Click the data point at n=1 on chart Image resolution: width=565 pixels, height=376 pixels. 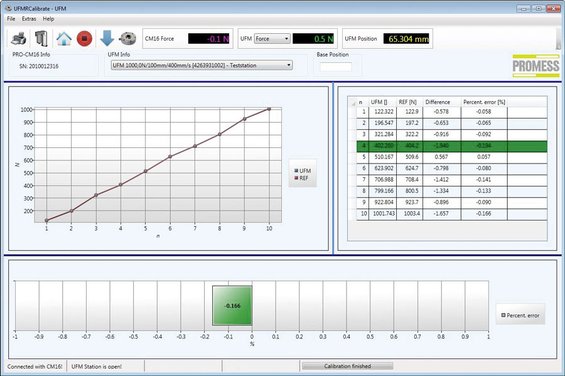[x=46, y=220]
